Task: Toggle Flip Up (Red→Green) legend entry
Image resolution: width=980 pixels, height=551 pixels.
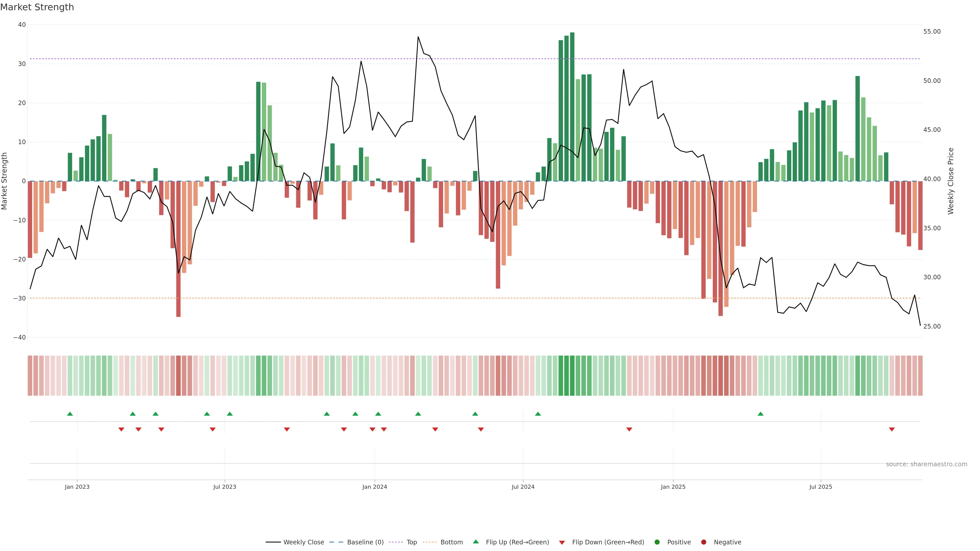Action: click(x=517, y=542)
